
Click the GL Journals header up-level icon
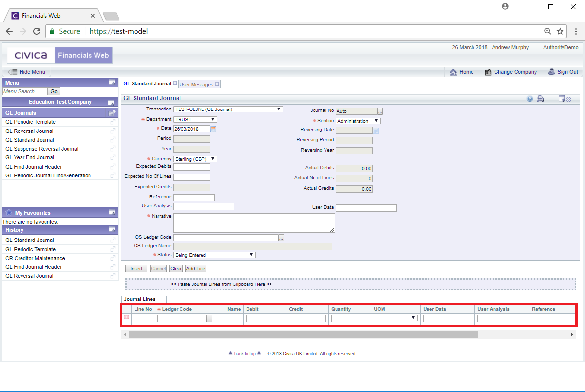pyautogui.click(x=112, y=113)
